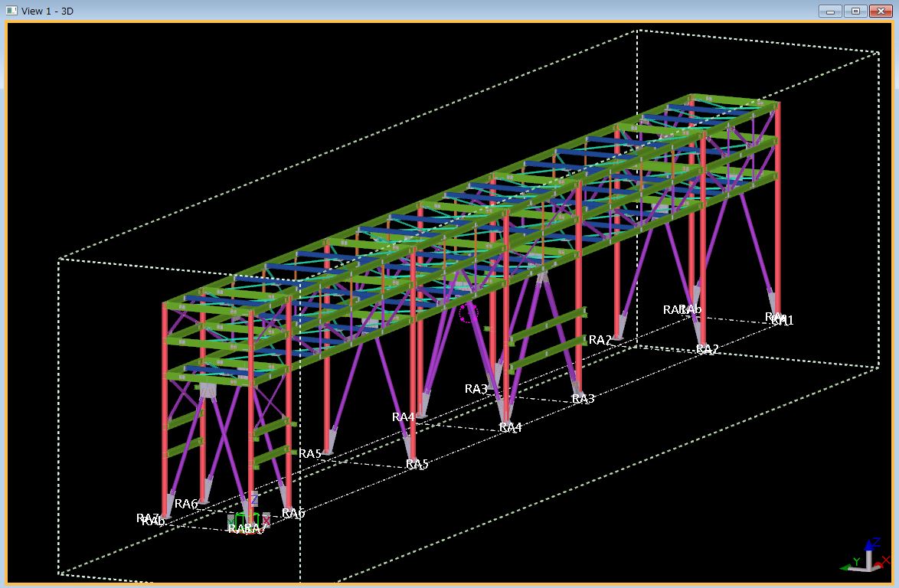Select the work plane X-axis handle
The height and width of the screenshot is (588, 899).
tap(266, 520)
